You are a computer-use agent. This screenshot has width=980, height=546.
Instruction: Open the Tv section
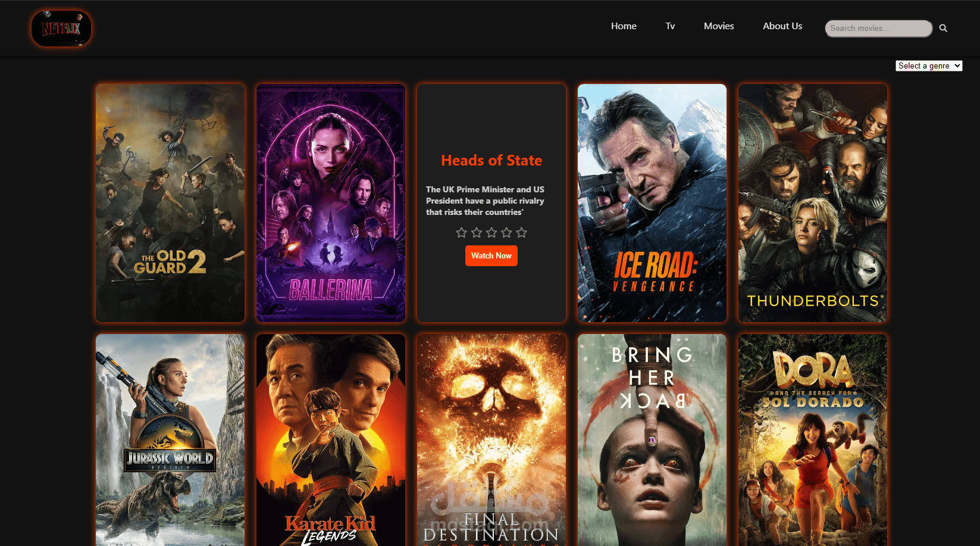670,26
